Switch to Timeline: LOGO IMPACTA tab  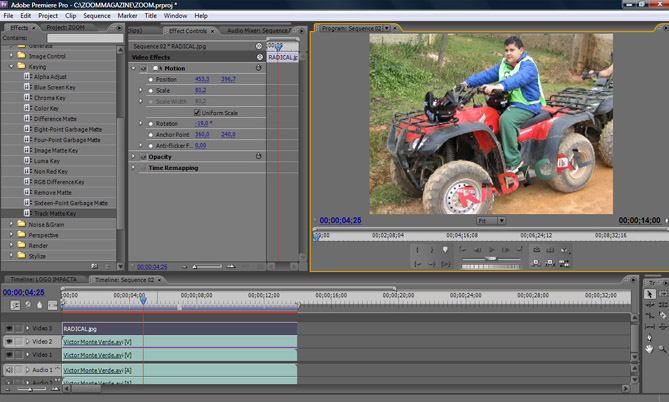point(43,280)
